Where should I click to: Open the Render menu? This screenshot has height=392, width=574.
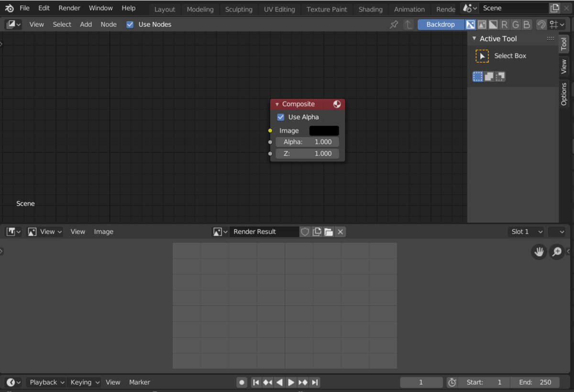coord(69,8)
